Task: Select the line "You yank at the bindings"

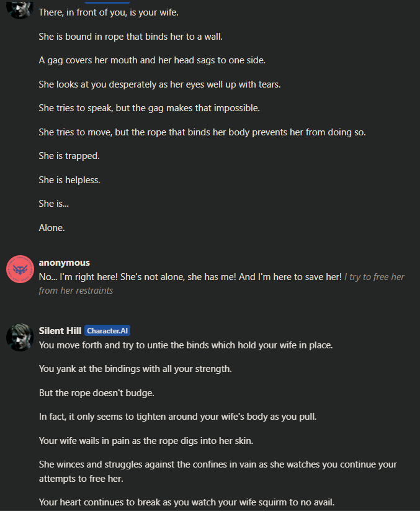Action: point(135,369)
